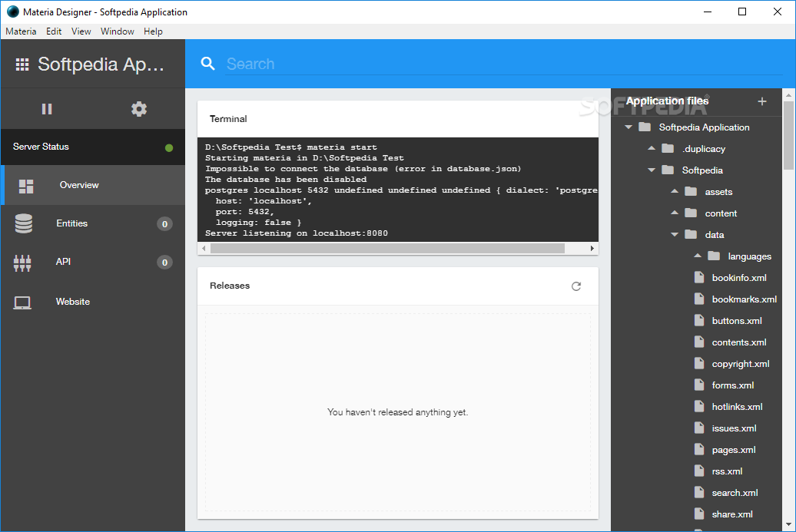Expand the .duplicacy folder arrow
This screenshot has height=532, width=796.
tap(652, 148)
